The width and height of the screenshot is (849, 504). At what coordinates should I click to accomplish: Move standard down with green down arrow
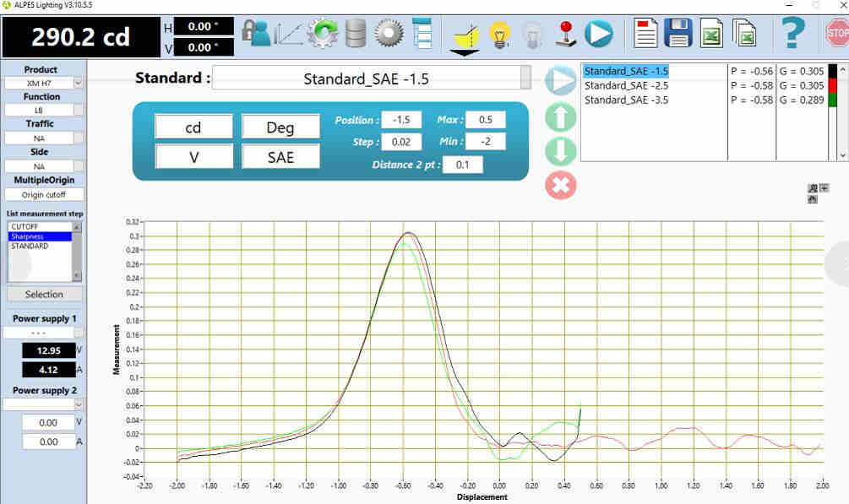pyautogui.click(x=560, y=151)
